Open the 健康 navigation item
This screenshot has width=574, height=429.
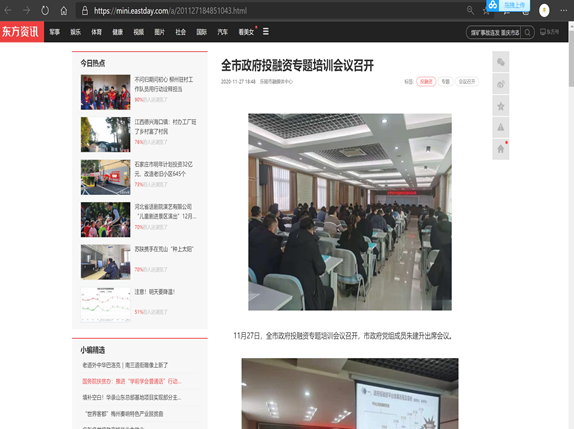[118, 32]
